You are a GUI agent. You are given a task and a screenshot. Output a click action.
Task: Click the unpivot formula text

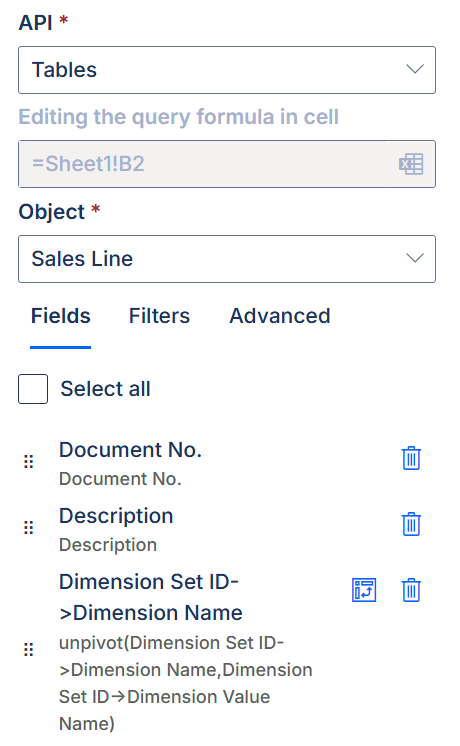tap(186, 683)
